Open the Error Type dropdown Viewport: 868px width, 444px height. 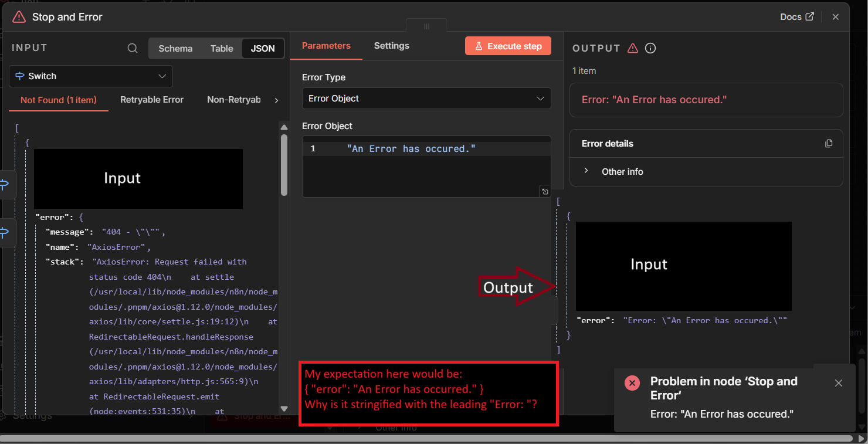(426, 99)
